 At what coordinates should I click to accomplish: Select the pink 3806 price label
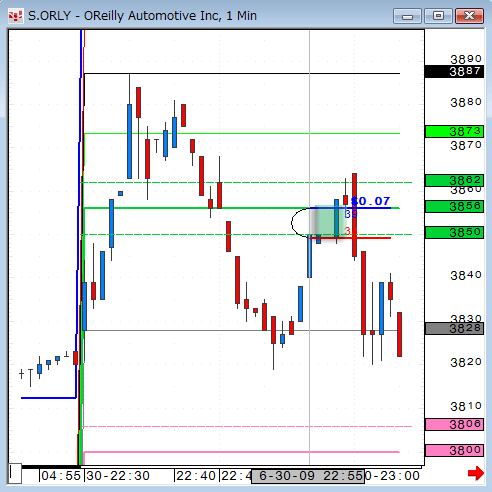[454, 424]
